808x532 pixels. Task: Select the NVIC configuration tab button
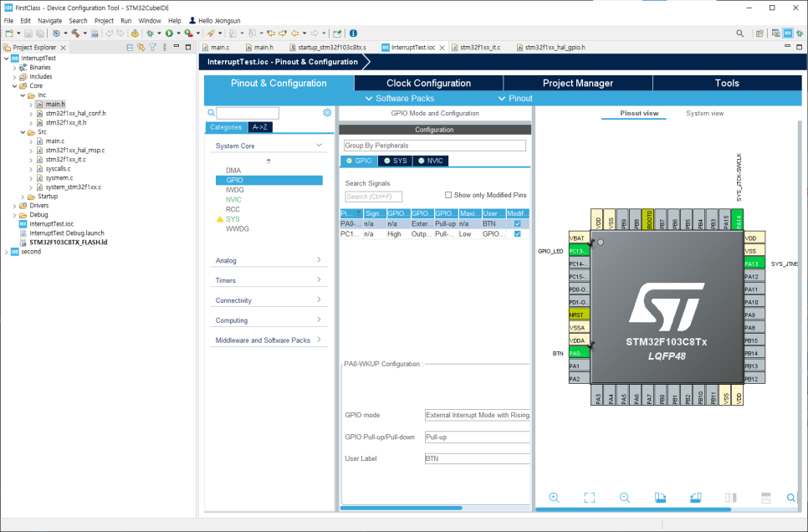tap(430, 161)
